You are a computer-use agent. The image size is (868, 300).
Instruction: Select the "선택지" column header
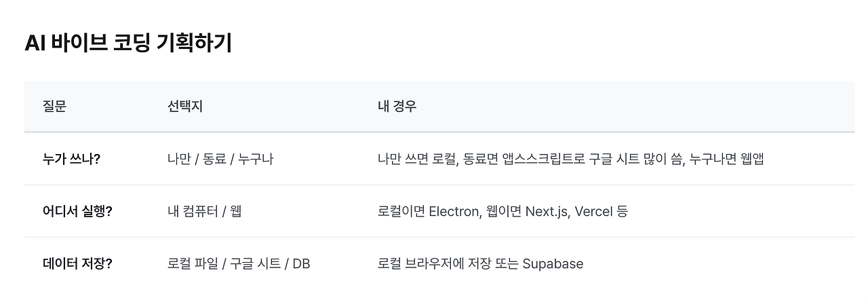point(184,107)
